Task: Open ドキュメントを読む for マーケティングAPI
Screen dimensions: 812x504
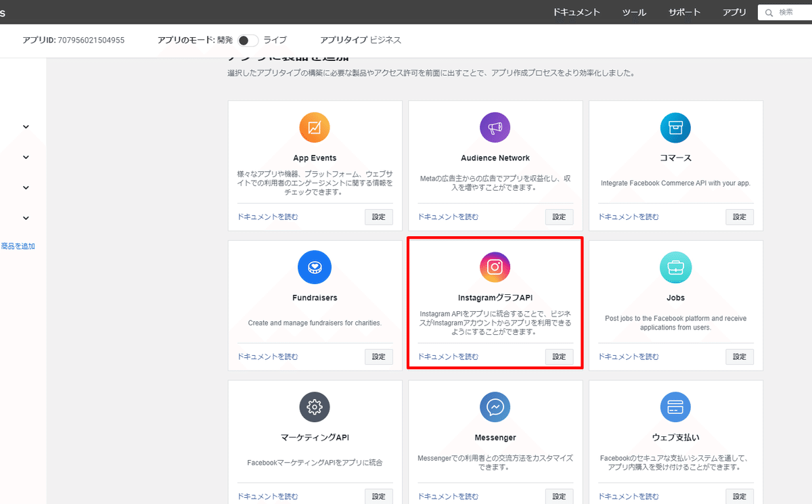Action: tap(268, 497)
